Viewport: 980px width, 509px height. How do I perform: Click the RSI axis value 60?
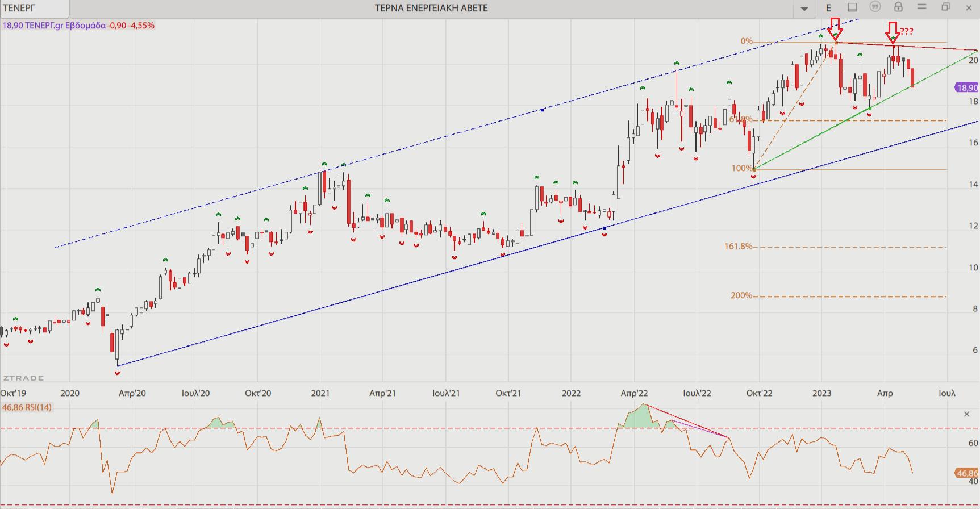point(973,443)
